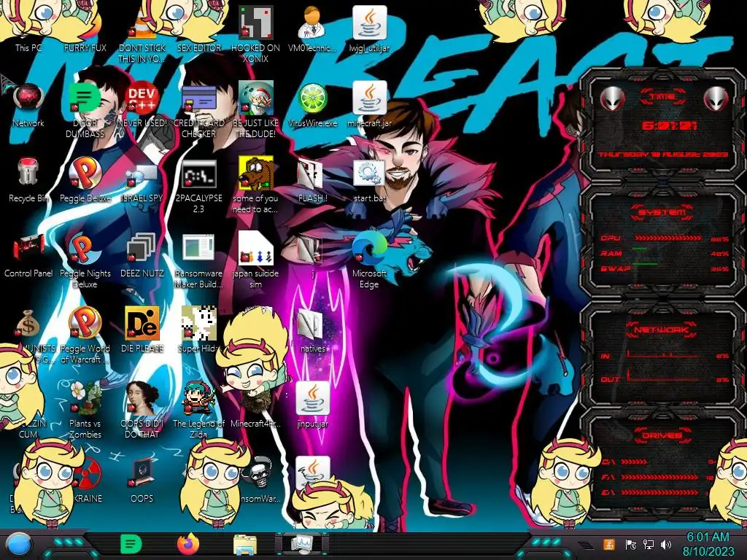Select the jinput.jar file
The height and width of the screenshot is (560, 747).
click(x=312, y=405)
